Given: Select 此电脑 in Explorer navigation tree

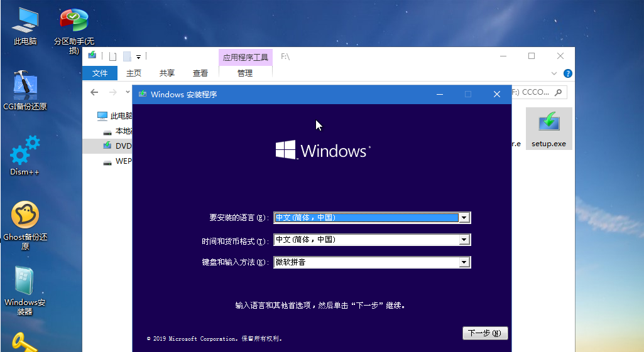Looking at the screenshot, I should click(x=114, y=116).
